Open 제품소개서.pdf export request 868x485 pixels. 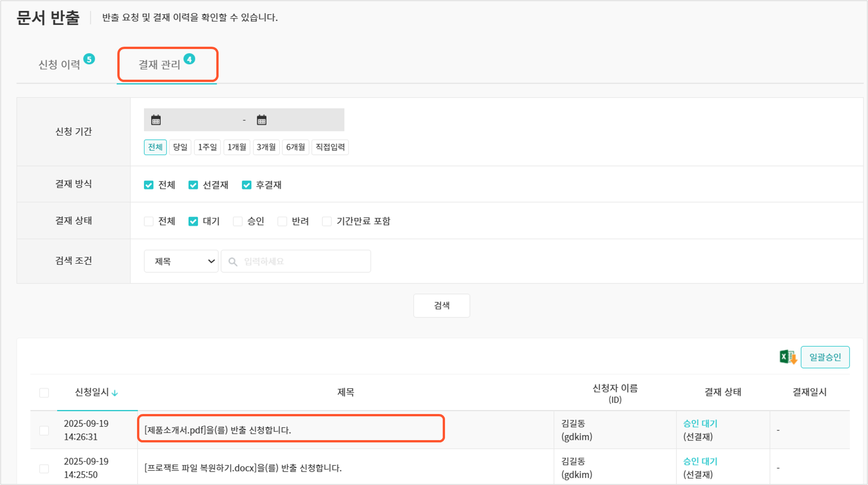[x=218, y=430]
